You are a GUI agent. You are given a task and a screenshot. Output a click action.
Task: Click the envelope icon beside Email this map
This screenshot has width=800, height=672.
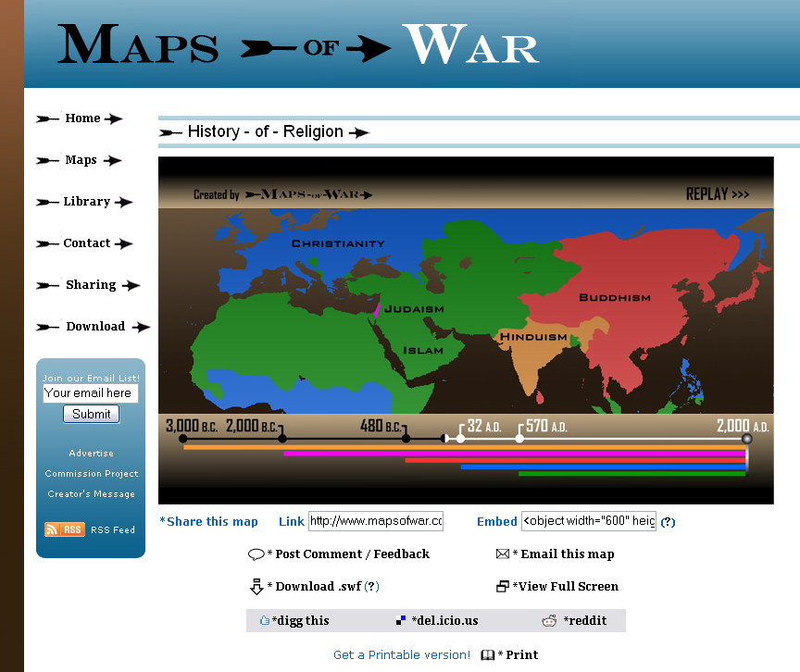pyautogui.click(x=503, y=554)
